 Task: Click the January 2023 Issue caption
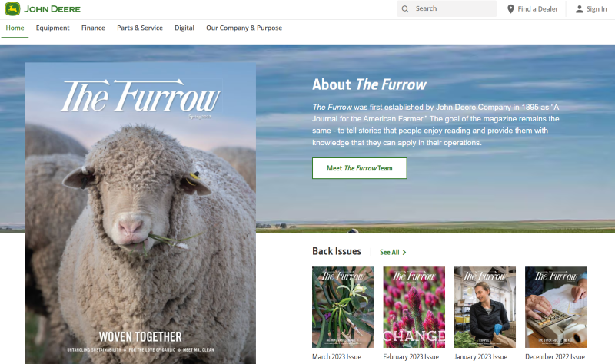[x=480, y=357]
